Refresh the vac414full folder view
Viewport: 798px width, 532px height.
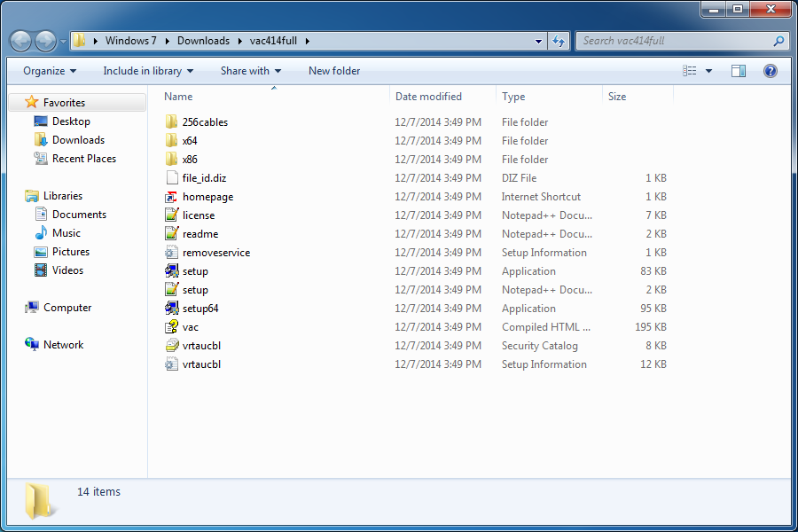[x=559, y=41]
